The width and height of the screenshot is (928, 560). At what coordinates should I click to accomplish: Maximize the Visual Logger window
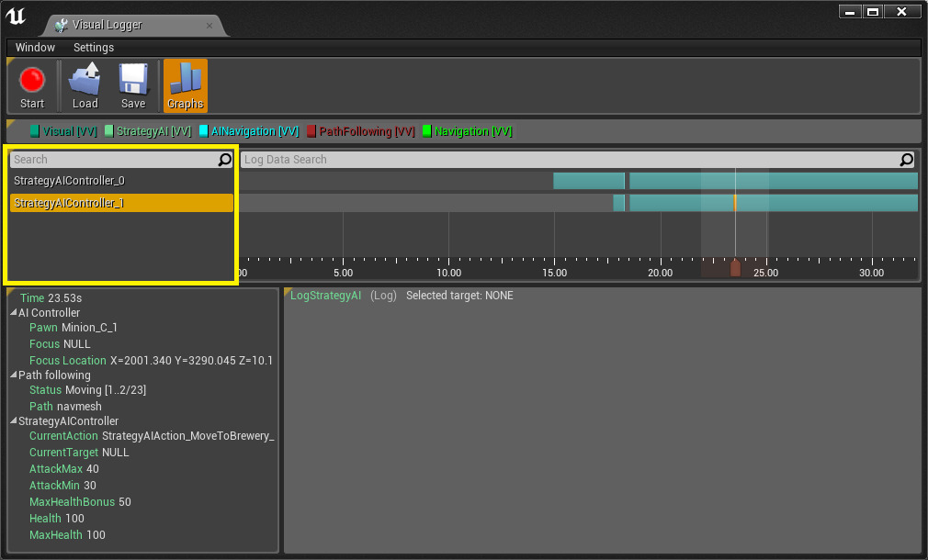pyautogui.click(x=872, y=12)
